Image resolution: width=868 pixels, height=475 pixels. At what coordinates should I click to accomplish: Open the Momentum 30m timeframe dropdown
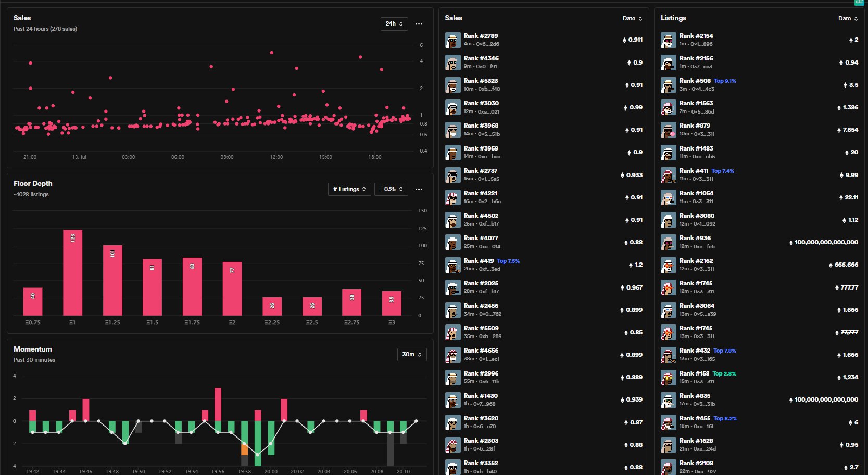(x=411, y=355)
